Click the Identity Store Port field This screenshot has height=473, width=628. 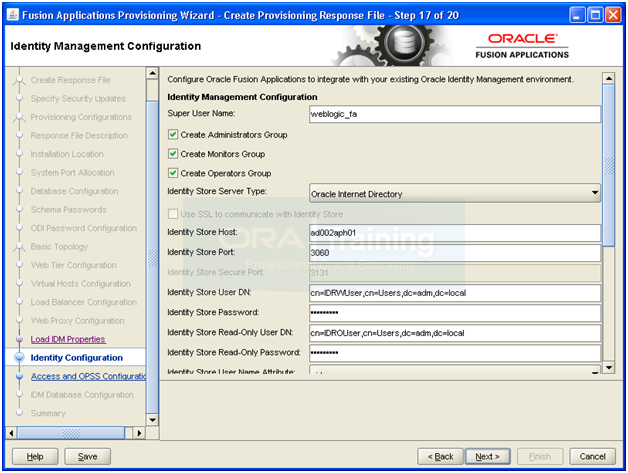[x=455, y=253]
